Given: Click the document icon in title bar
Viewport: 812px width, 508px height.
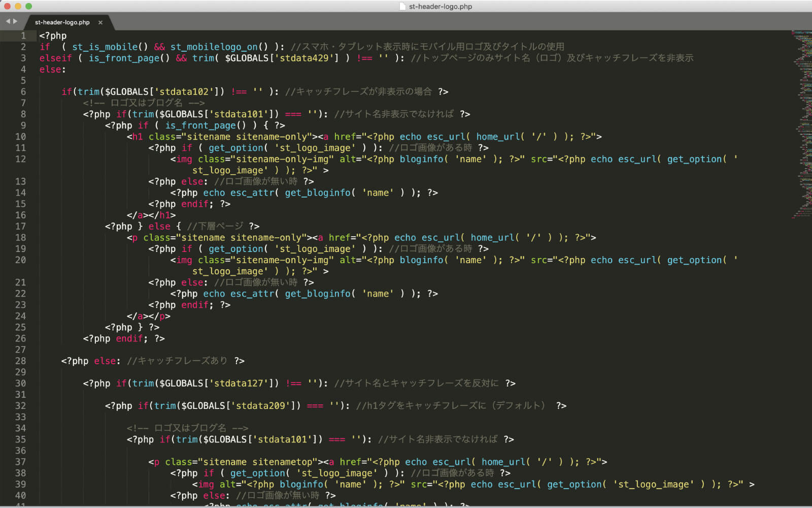Looking at the screenshot, I should (402, 7).
